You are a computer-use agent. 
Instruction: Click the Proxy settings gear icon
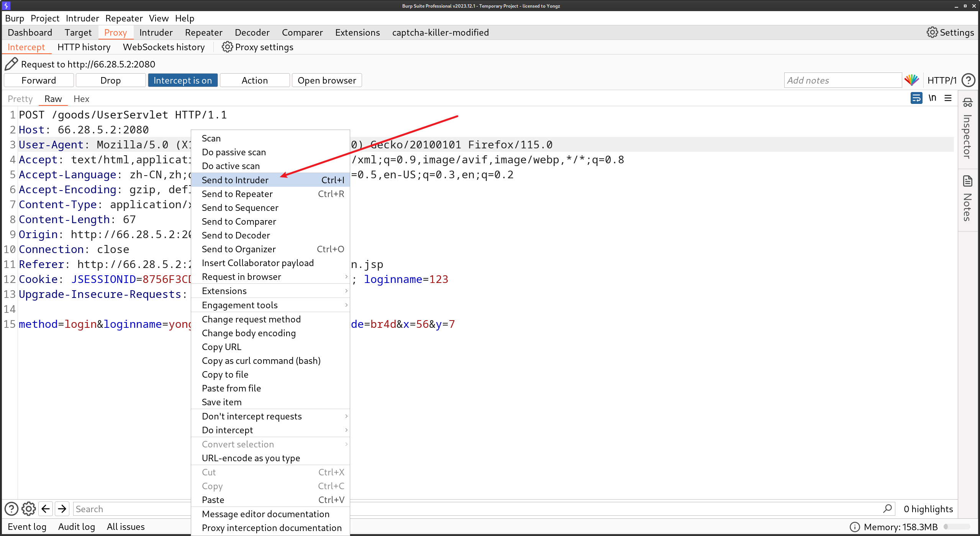click(x=227, y=47)
